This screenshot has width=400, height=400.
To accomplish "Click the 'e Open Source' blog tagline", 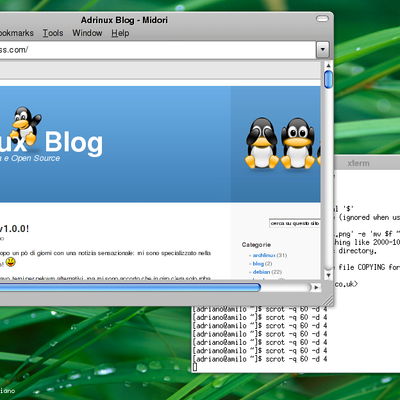I will pos(32,158).
